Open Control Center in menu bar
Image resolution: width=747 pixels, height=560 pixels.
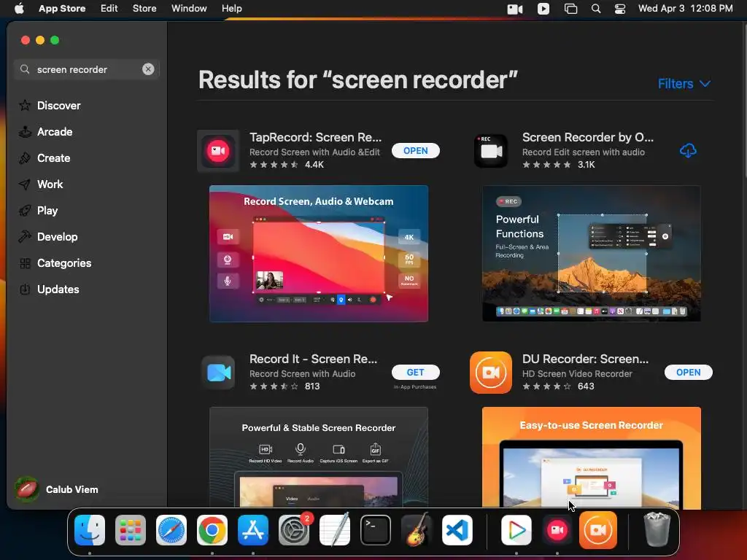point(620,9)
